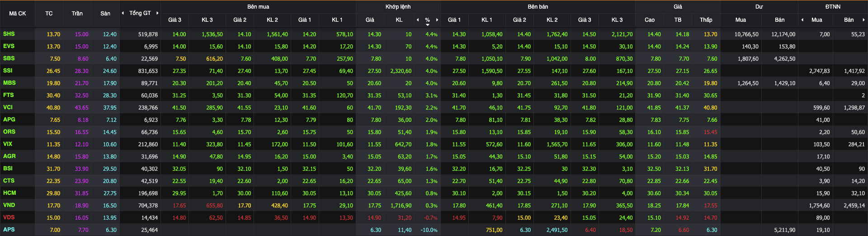This screenshot has height=236, width=868.
Task: Click Mua header under Dư
Action: [x=741, y=20]
